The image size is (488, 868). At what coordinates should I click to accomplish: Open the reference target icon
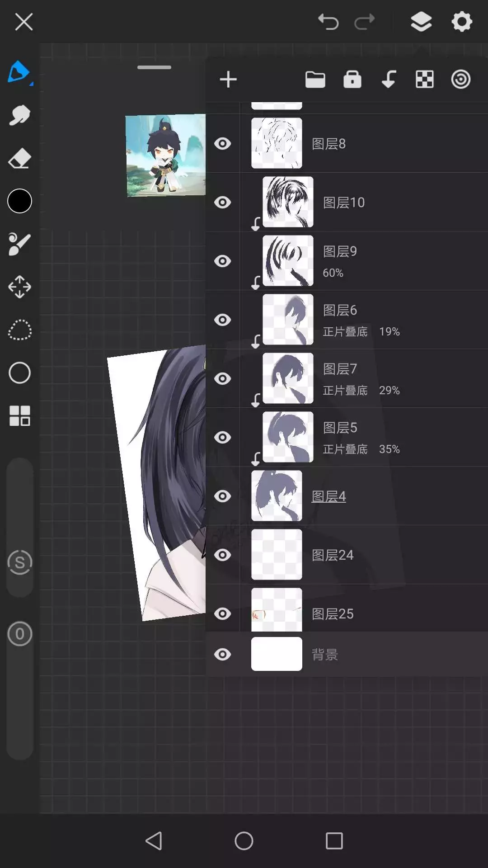pos(461,80)
